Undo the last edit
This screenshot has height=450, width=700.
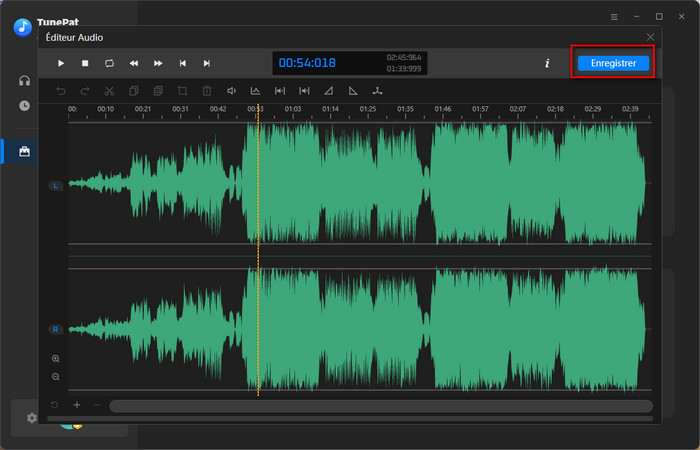61,91
